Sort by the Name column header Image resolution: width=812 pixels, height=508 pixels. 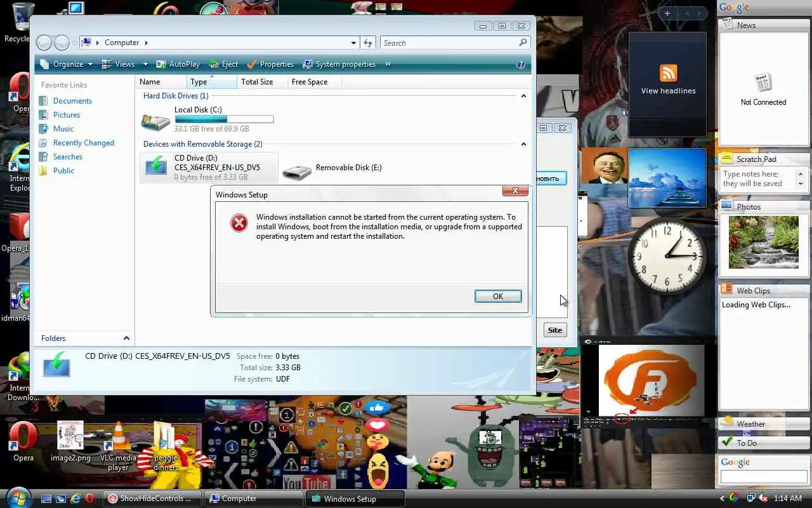point(161,82)
